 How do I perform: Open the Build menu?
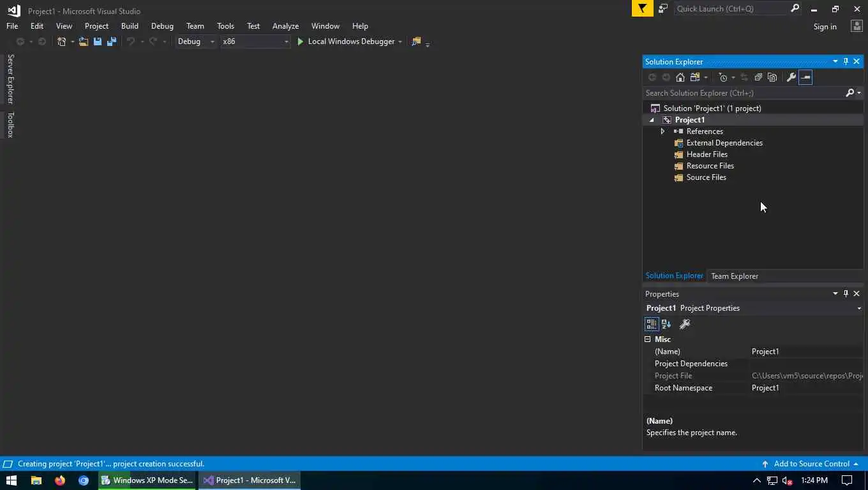click(x=130, y=26)
